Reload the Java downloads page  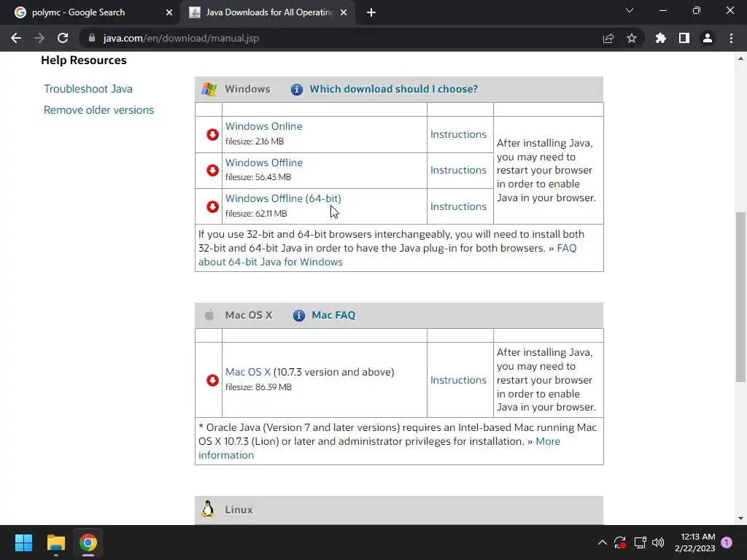(x=63, y=38)
